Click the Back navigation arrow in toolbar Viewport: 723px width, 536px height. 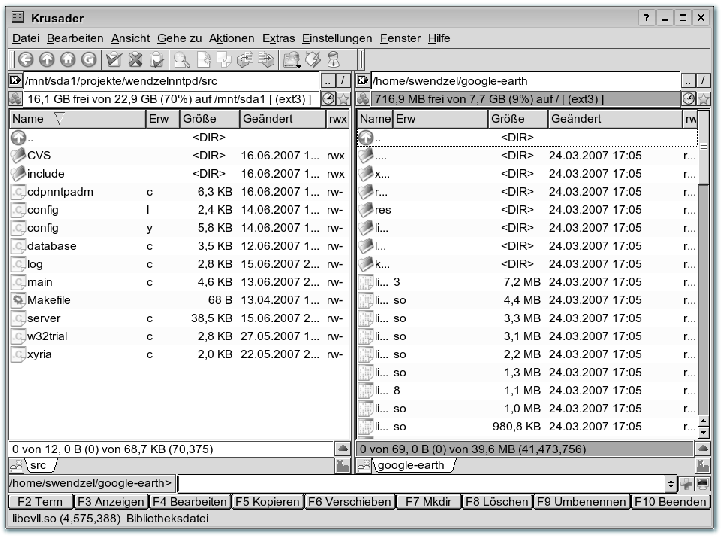point(25,60)
